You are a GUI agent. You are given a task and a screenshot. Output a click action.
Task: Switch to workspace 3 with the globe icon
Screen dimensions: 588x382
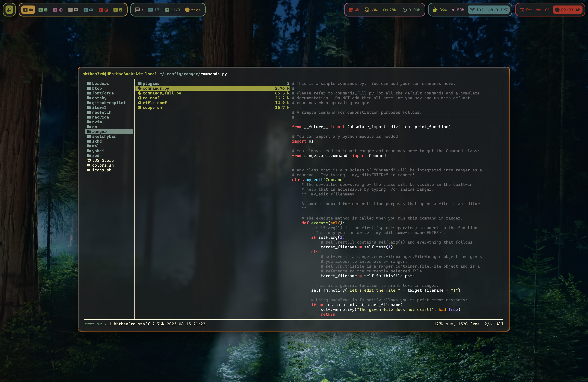tap(58, 10)
